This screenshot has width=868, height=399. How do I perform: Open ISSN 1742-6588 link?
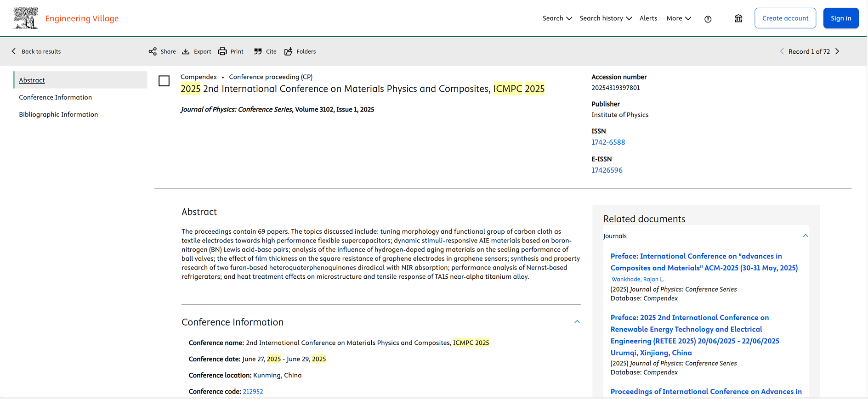(608, 142)
